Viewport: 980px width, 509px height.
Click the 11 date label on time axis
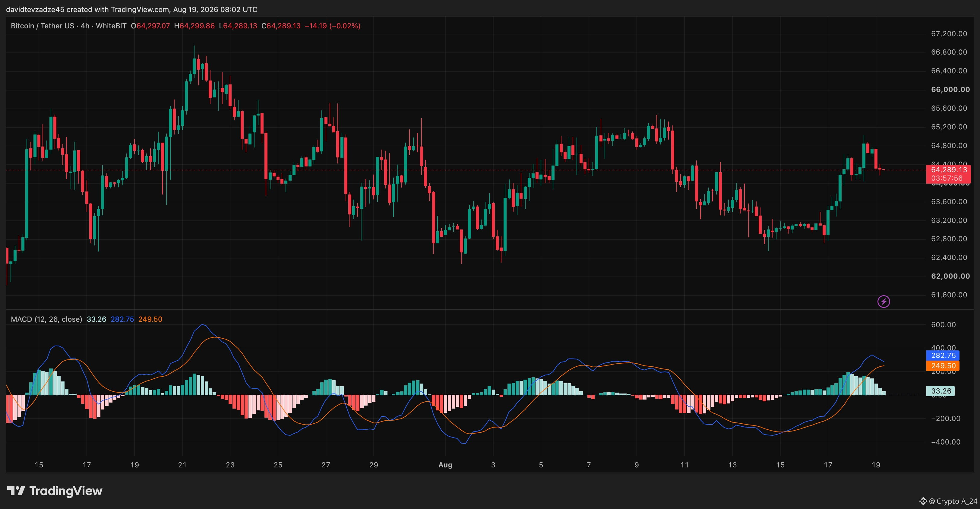tap(685, 465)
